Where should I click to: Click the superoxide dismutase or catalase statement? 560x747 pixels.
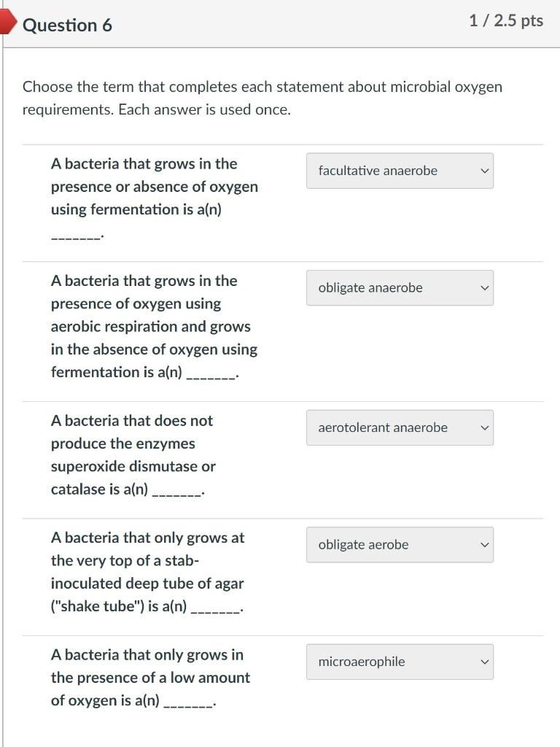point(133,454)
